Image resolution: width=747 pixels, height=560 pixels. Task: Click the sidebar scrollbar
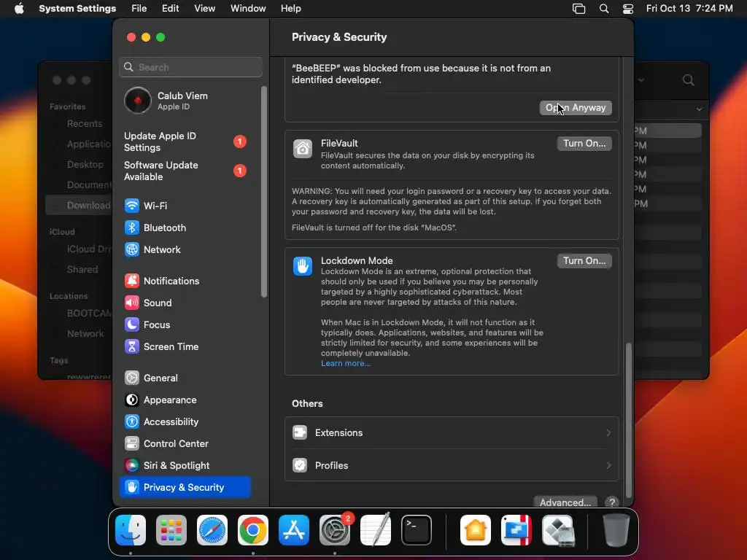tap(264, 192)
